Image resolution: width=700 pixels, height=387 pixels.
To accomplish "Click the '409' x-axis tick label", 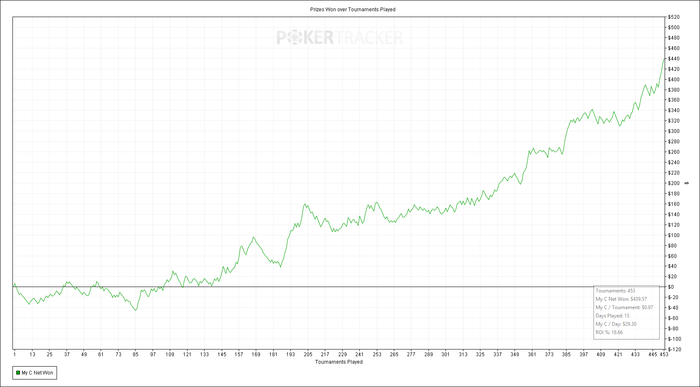I will pos(600,354).
